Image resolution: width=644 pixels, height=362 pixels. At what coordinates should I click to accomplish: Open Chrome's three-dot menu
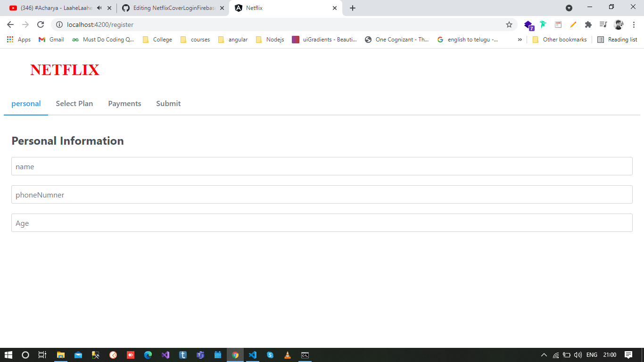pyautogui.click(x=634, y=24)
